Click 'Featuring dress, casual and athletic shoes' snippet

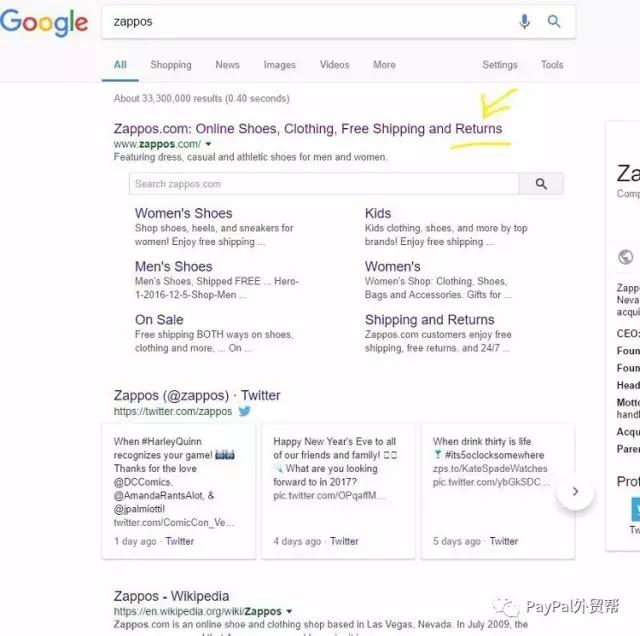250,157
